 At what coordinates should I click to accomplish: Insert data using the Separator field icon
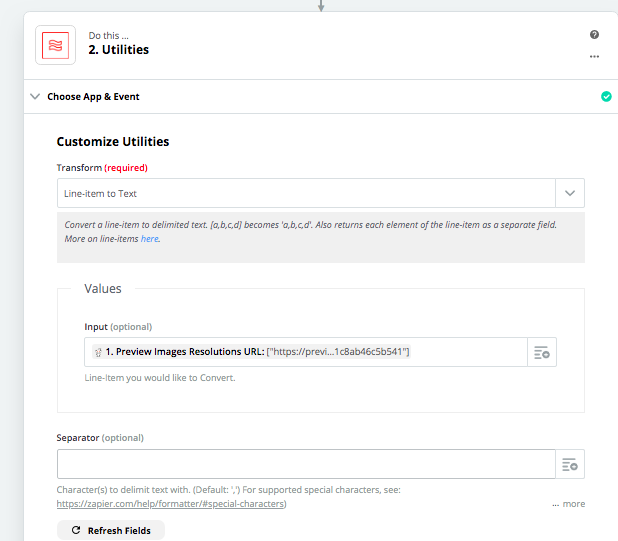tap(570, 464)
